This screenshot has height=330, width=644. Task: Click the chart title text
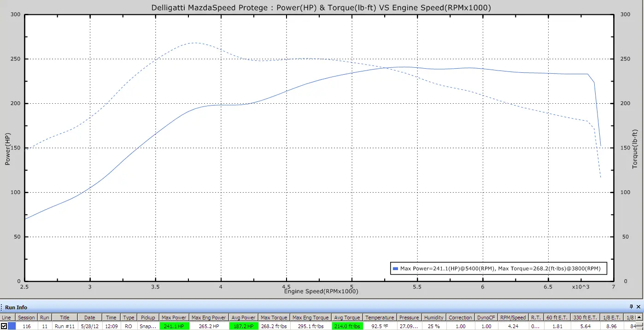pos(321,8)
